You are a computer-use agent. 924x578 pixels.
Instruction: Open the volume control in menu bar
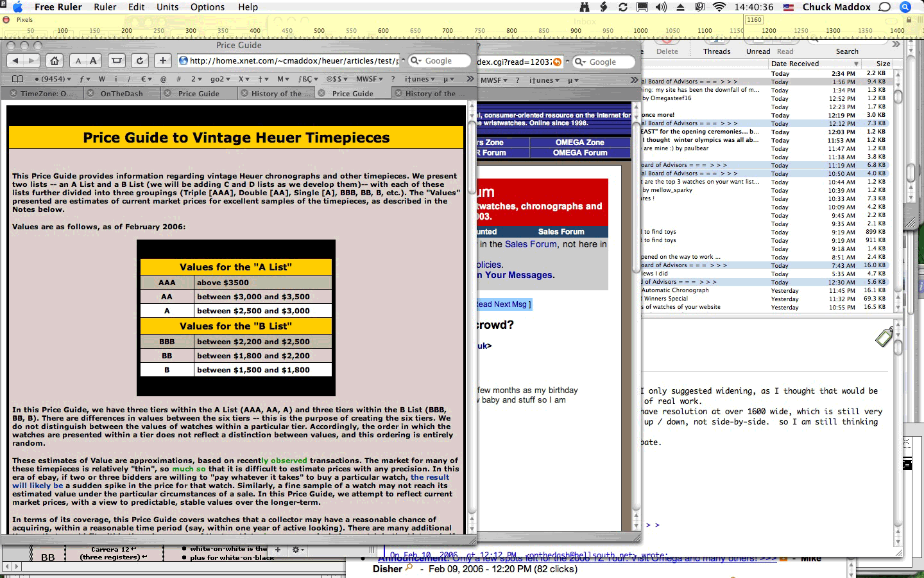(x=661, y=7)
